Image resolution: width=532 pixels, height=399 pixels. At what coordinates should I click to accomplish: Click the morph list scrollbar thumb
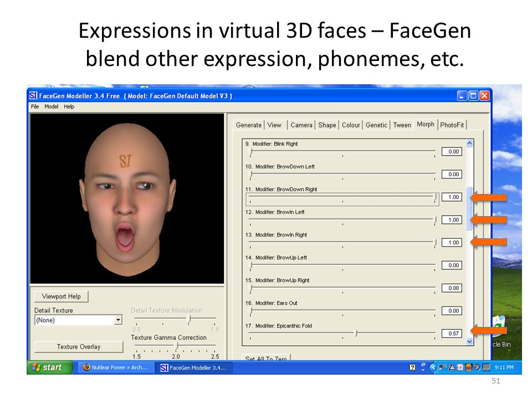469,209
